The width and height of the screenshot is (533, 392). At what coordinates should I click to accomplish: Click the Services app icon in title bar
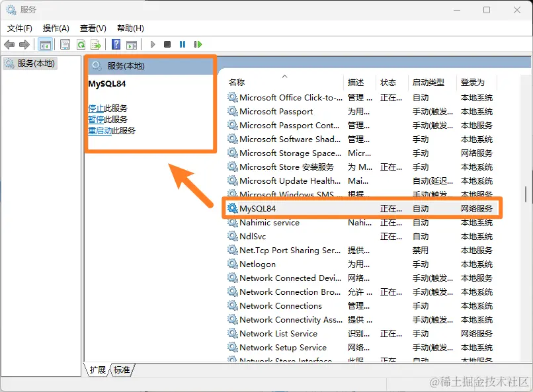coord(11,10)
